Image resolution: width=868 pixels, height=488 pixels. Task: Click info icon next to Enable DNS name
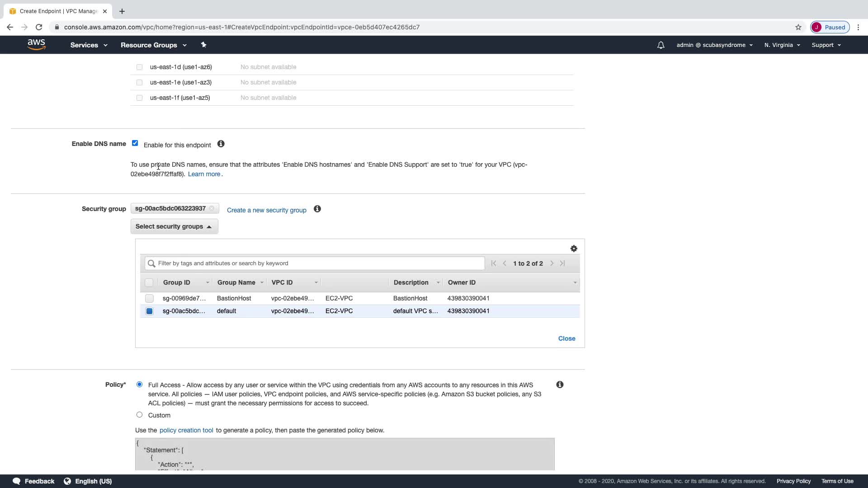pos(221,144)
